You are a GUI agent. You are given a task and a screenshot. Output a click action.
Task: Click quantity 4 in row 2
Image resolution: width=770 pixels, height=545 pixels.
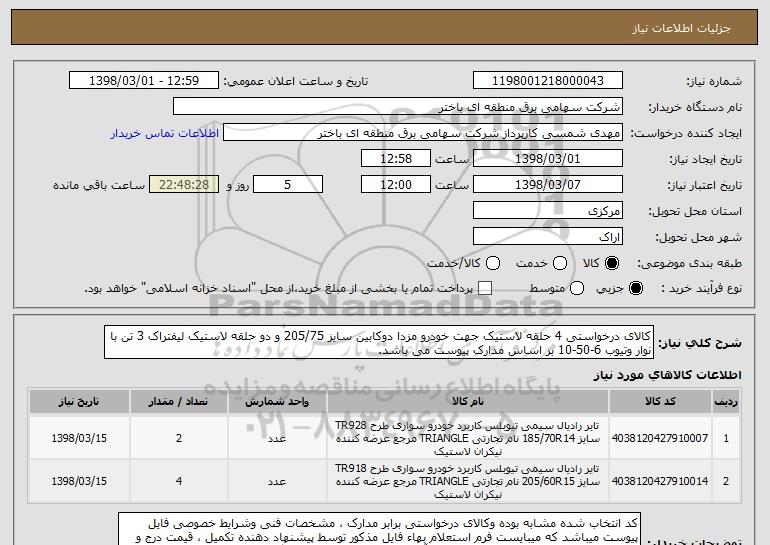click(x=179, y=481)
